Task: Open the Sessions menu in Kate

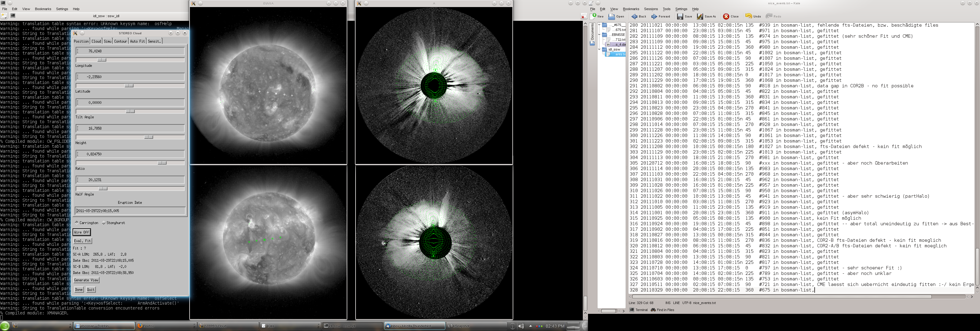Action: 650,9
